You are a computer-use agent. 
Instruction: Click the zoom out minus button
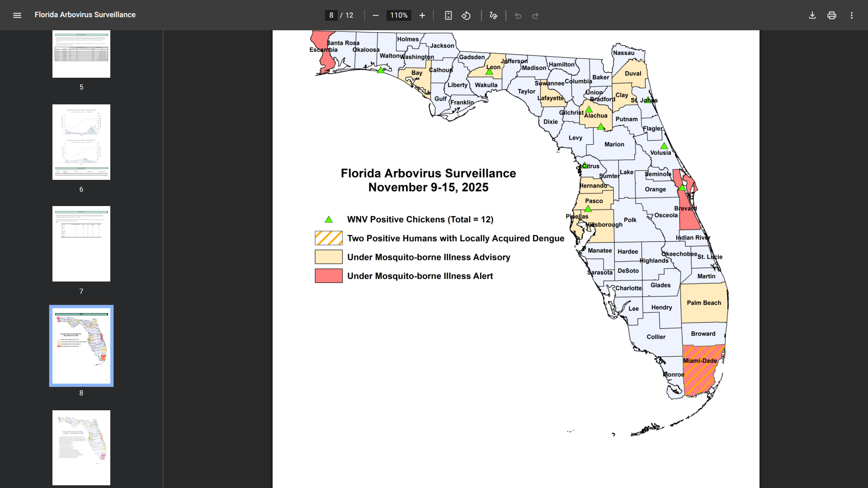375,15
